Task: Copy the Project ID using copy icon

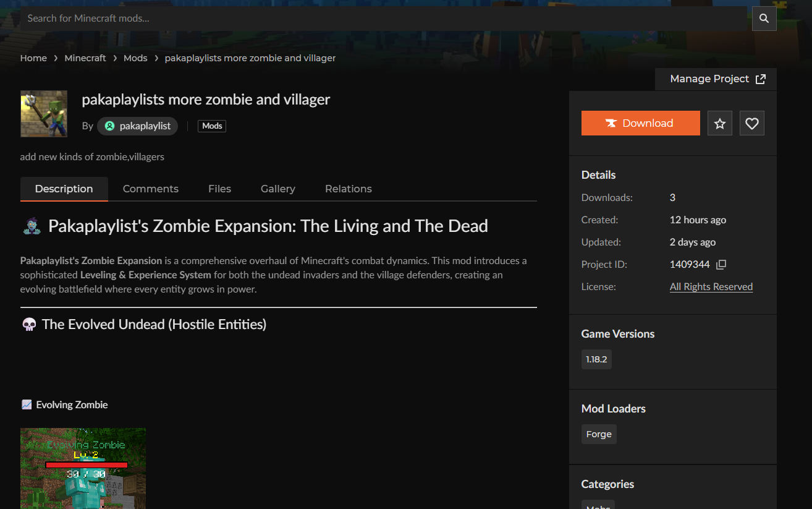Action: [x=721, y=265]
